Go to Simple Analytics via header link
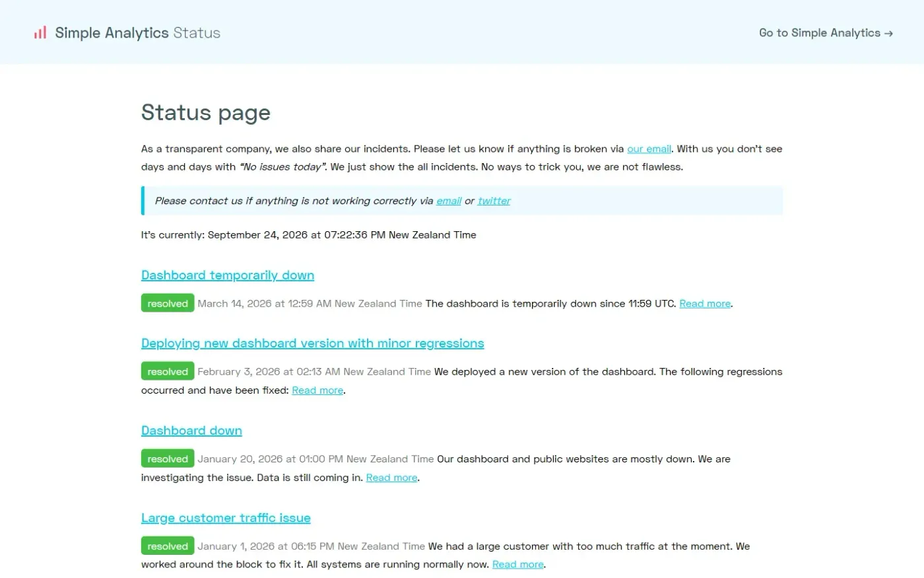The image size is (924, 578). 826,32
